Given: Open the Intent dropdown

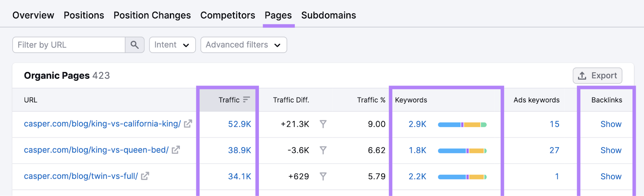Looking at the screenshot, I should (x=172, y=45).
